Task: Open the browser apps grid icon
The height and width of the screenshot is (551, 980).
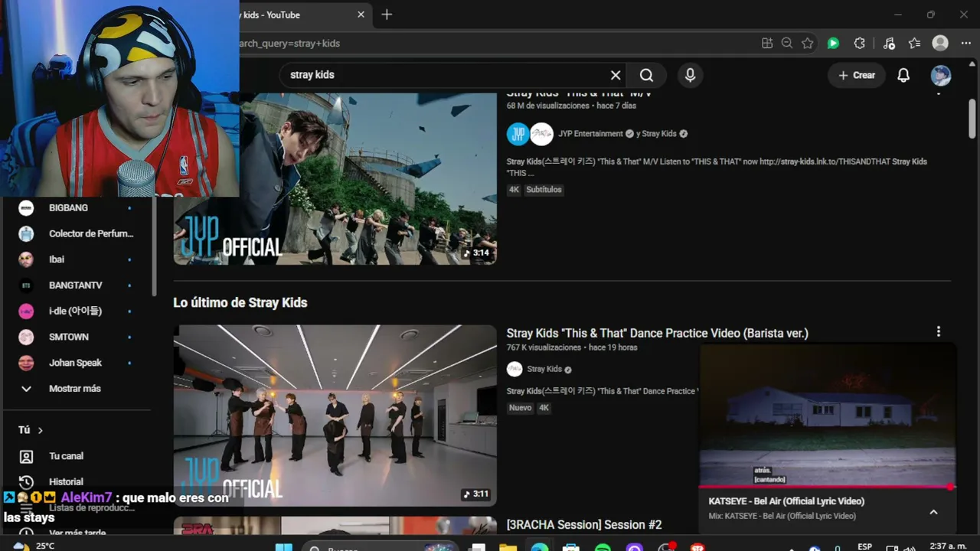Action: coord(767,44)
